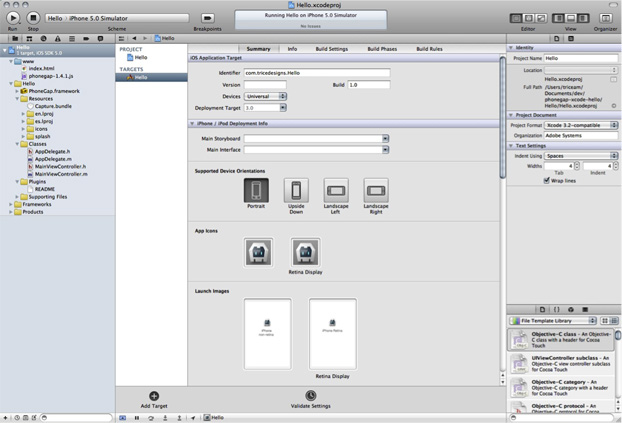Open index.html in project navigator
This screenshot has width=622, height=423.
pos(41,68)
